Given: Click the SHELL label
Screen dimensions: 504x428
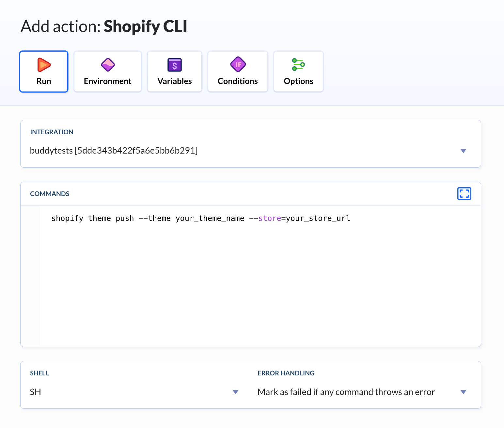Looking at the screenshot, I should pyautogui.click(x=39, y=373).
